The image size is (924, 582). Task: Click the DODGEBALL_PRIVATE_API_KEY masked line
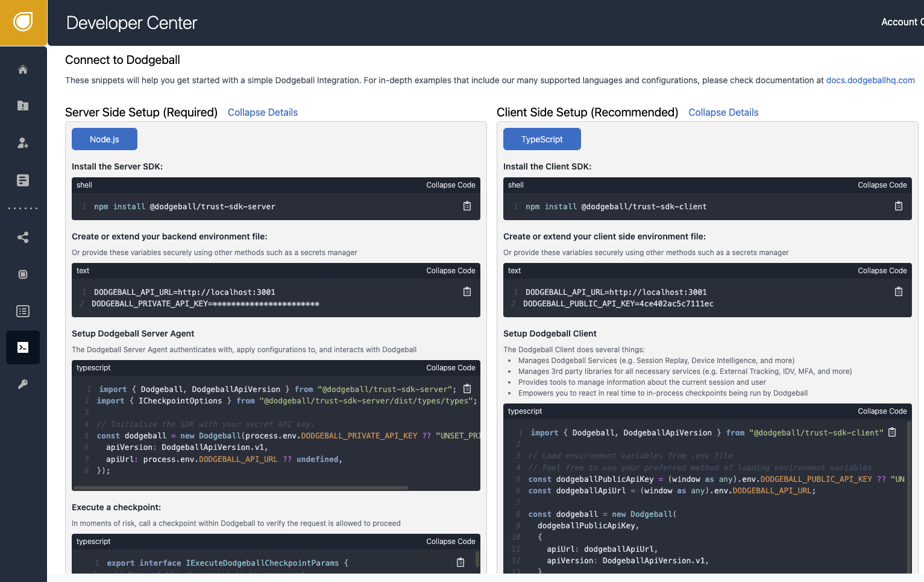tap(206, 303)
